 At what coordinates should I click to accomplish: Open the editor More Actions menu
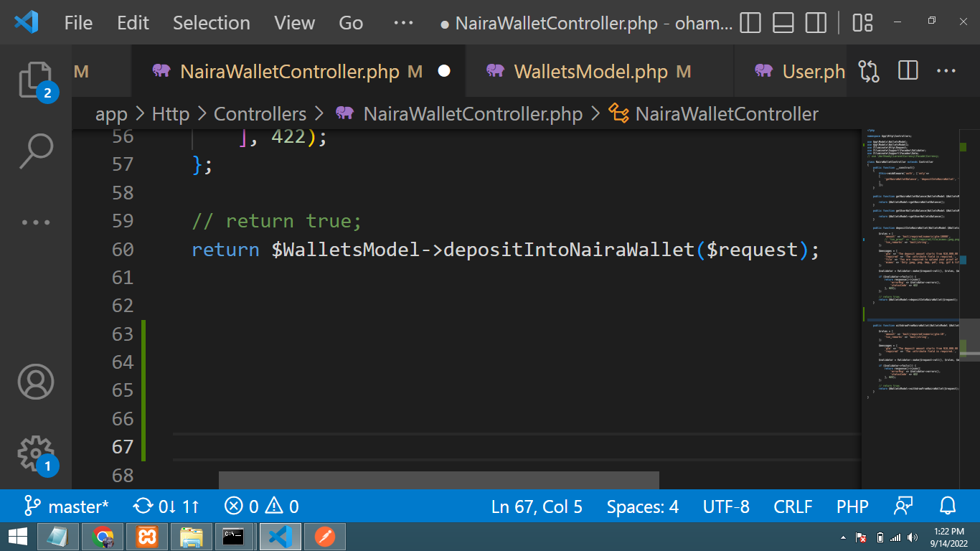tap(946, 71)
